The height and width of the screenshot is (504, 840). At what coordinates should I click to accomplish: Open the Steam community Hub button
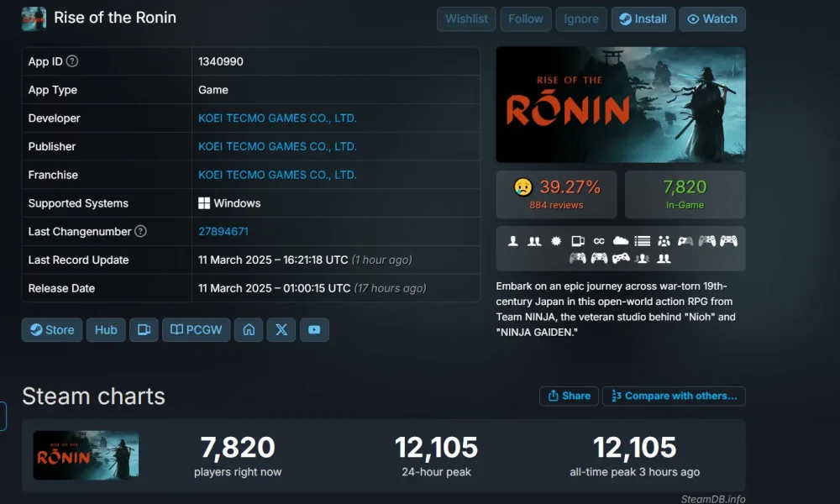click(x=106, y=330)
